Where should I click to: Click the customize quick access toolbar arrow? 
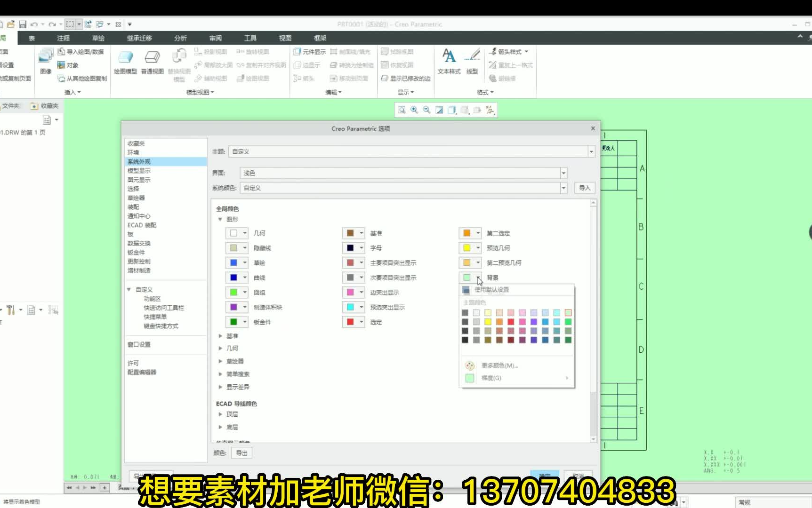[x=129, y=24]
